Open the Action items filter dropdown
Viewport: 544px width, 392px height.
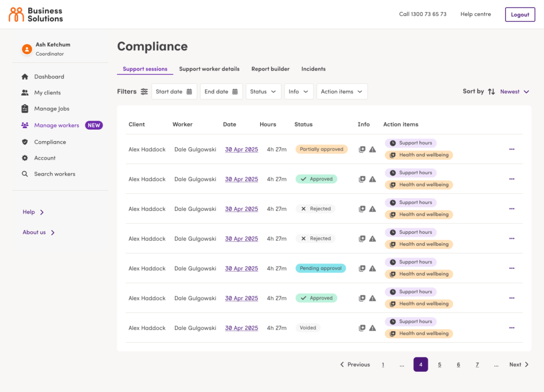click(342, 92)
